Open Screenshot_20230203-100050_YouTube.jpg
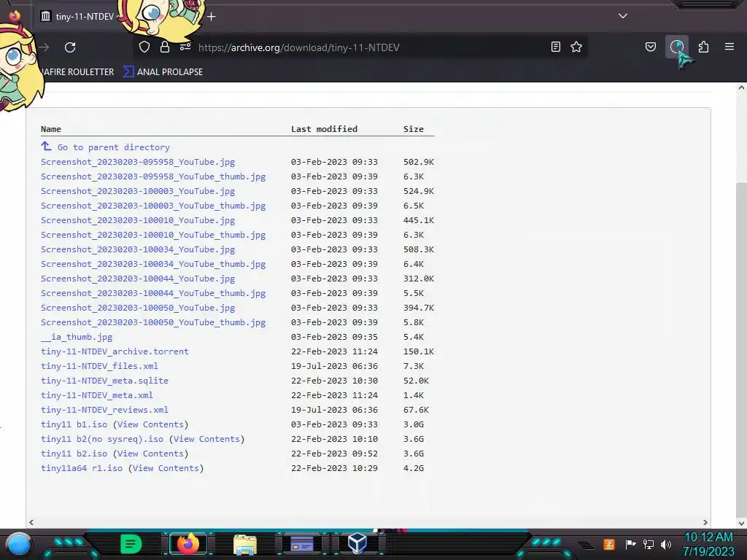Image resolution: width=747 pixels, height=560 pixels. [x=138, y=308]
